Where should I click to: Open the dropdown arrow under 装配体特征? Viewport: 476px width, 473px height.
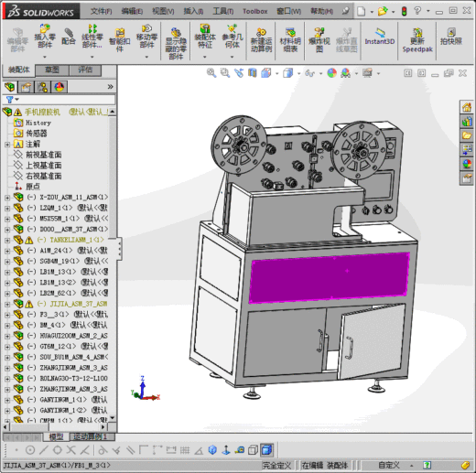click(x=205, y=57)
